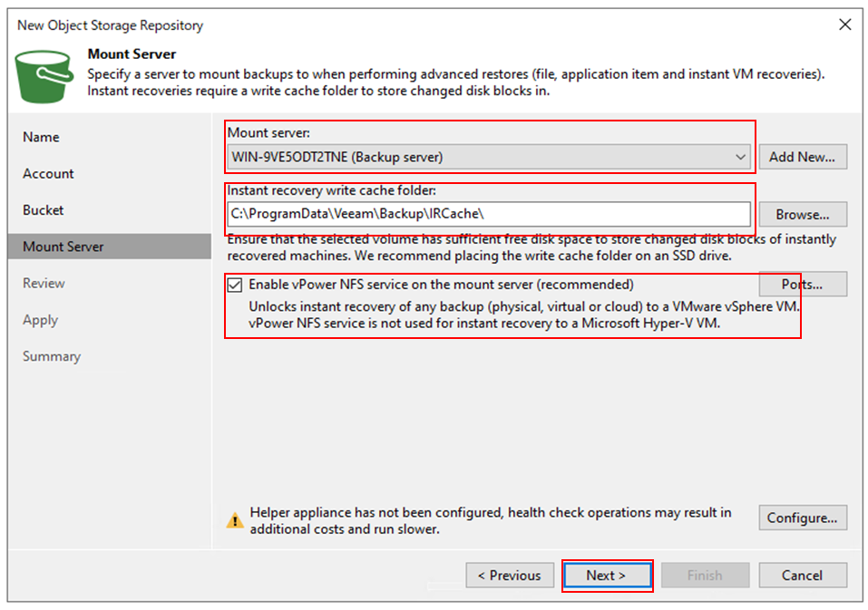Click the yellow warning triangle icon
This screenshot has width=868, height=610.
tap(235, 521)
